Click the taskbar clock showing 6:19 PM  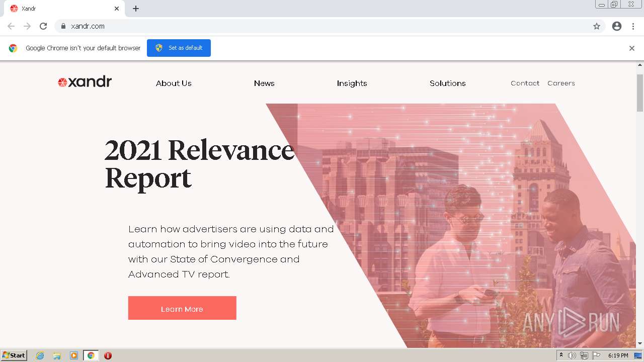tap(618, 355)
